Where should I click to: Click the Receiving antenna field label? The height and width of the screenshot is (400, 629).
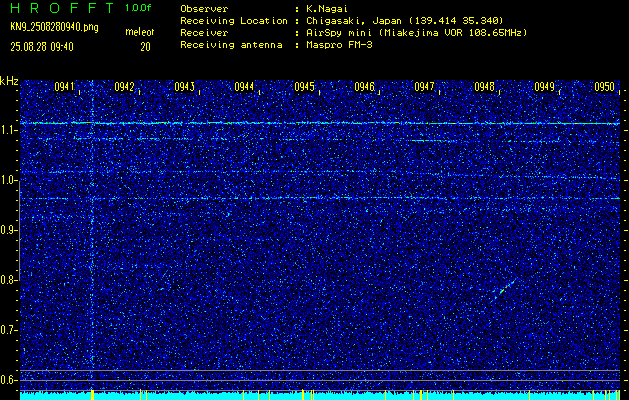[x=231, y=45]
